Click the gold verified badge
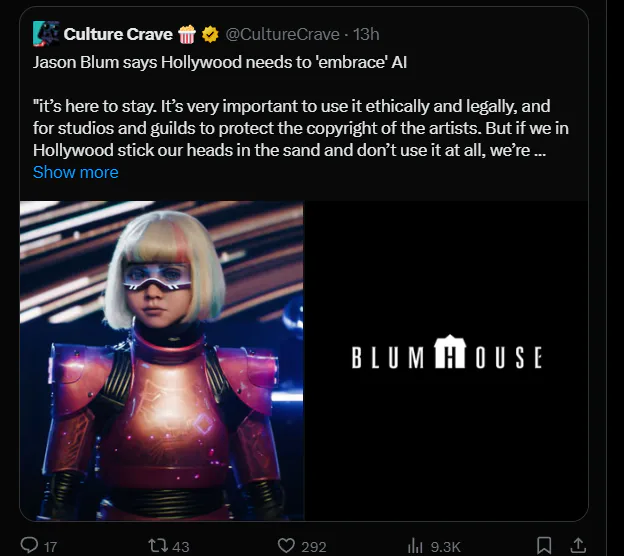 (x=209, y=35)
